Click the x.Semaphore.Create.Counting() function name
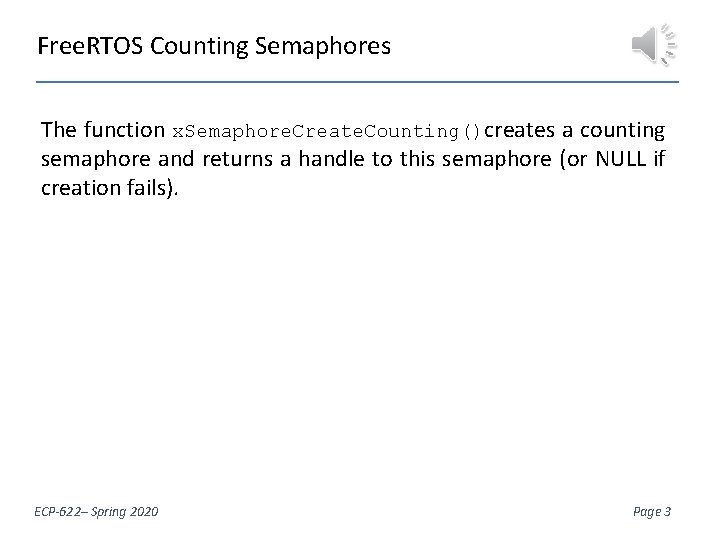 click(x=327, y=131)
